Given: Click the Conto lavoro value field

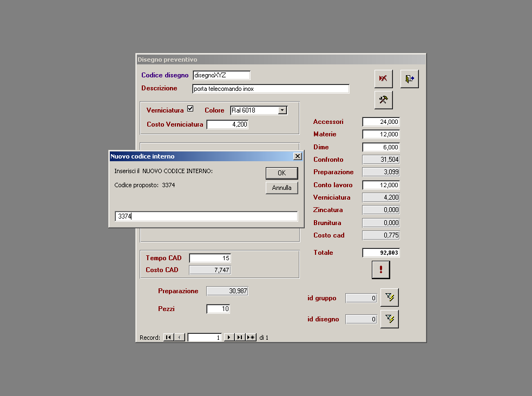Looking at the screenshot, I should [381, 185].
